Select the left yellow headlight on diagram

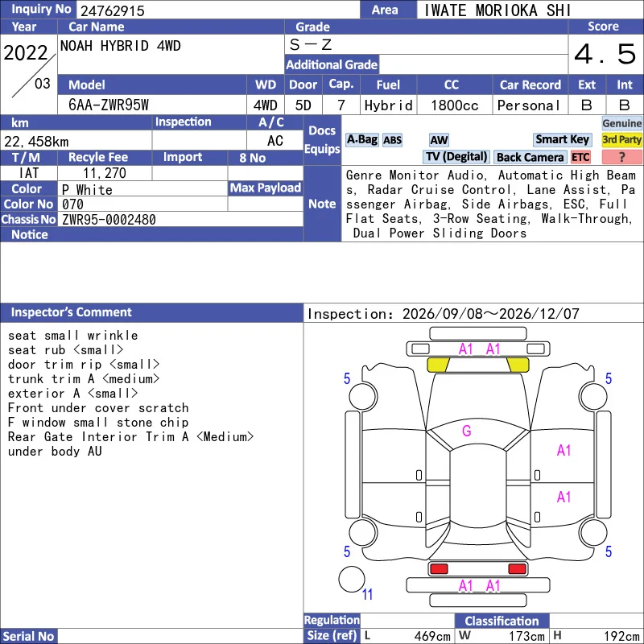(x=438, y=365)
